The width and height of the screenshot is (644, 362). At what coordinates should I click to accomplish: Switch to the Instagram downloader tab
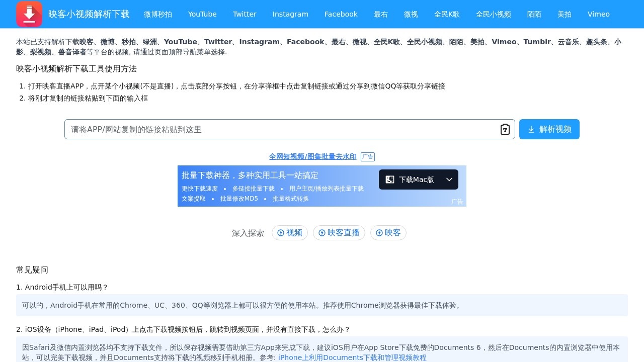click(290, 14)
